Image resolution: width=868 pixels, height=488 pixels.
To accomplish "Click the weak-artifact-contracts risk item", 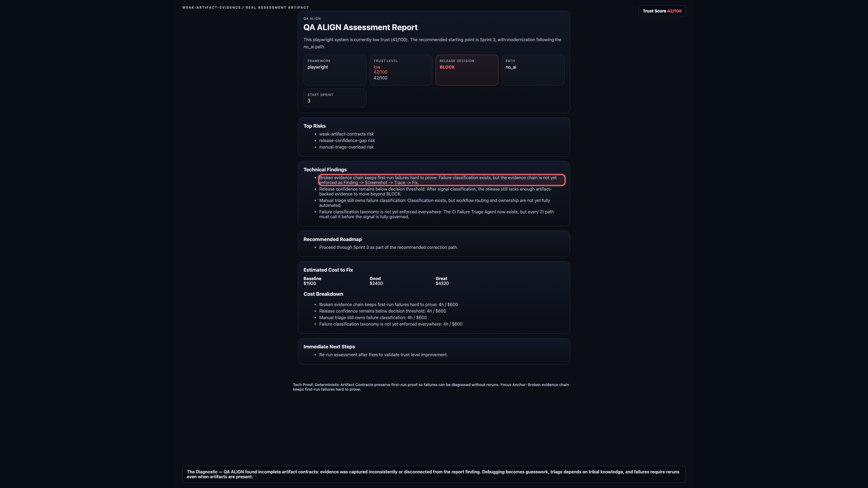I will 346,134.
